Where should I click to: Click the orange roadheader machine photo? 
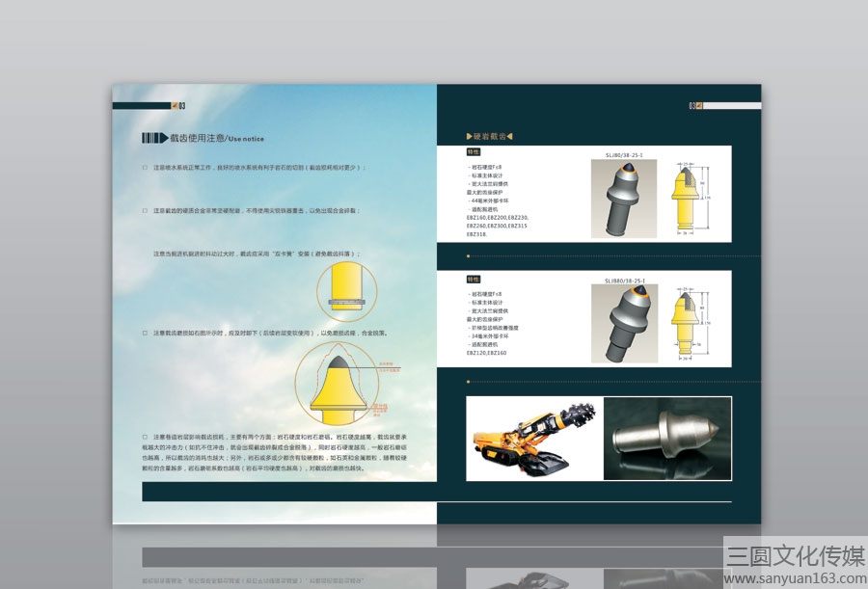tap(532, 437)
